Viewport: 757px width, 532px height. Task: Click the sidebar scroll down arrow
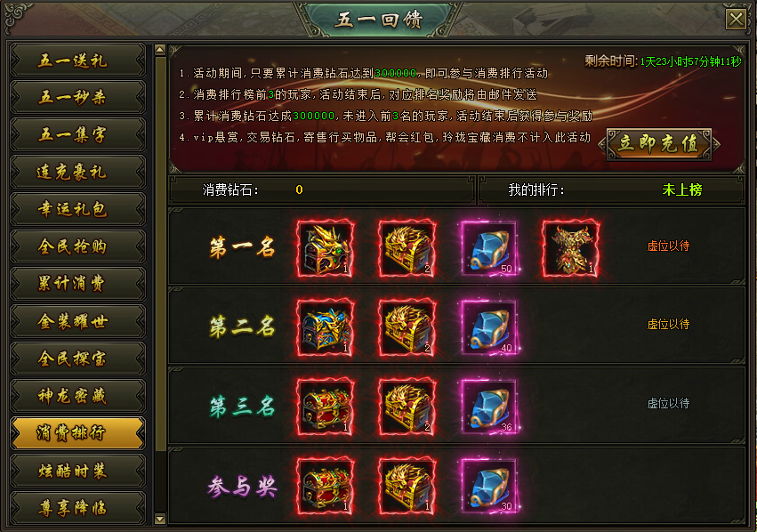160,519
